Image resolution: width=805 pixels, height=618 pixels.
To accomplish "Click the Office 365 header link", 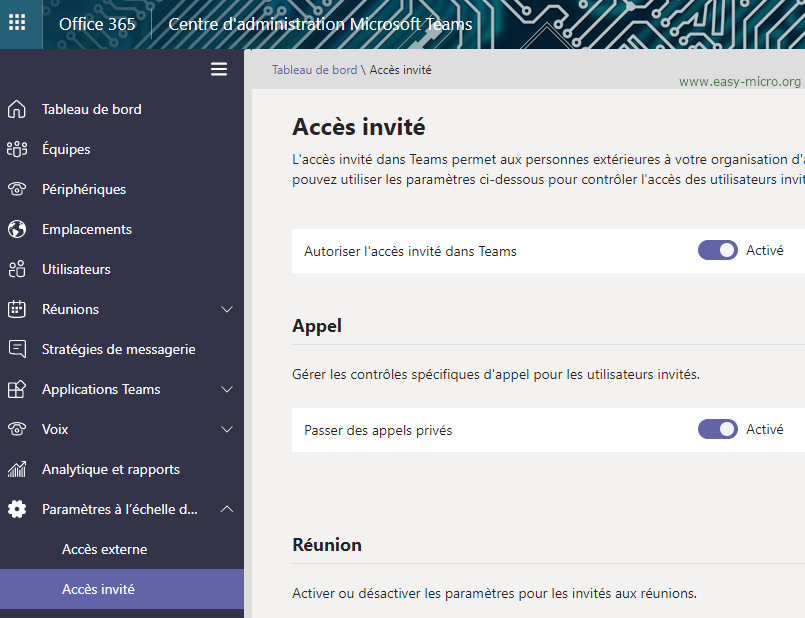I will (97, 24).
